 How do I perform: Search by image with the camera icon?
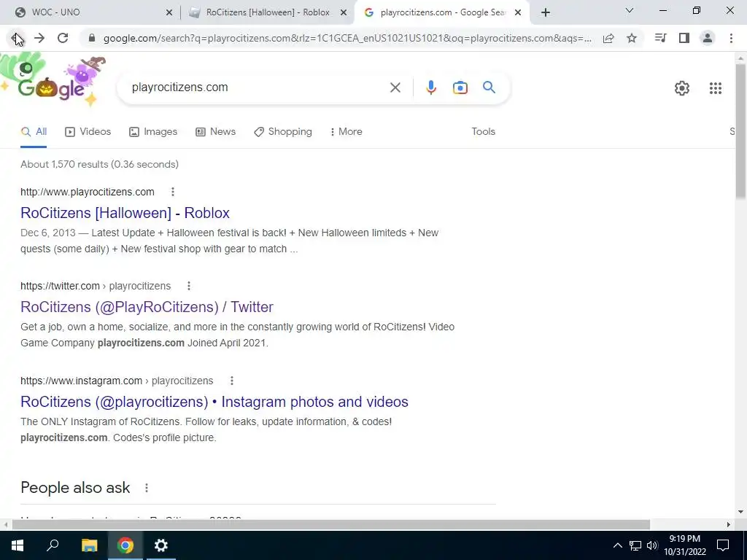460,87
